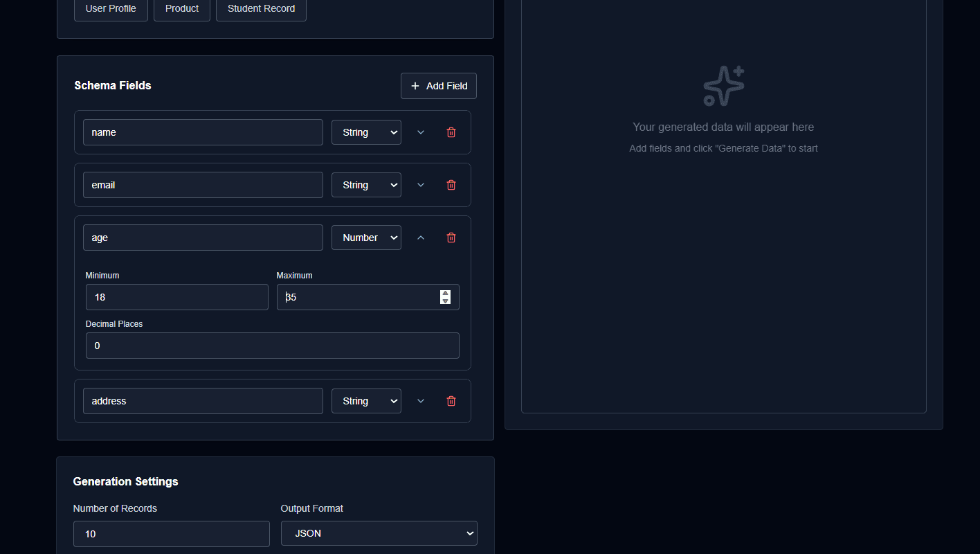Click the Schema Fields heading
This screenshot has width=980, height=554.
click(113, 85)
